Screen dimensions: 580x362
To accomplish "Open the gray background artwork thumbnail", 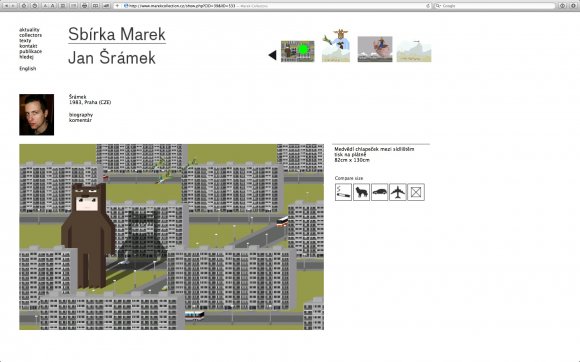I will (375, 49).
